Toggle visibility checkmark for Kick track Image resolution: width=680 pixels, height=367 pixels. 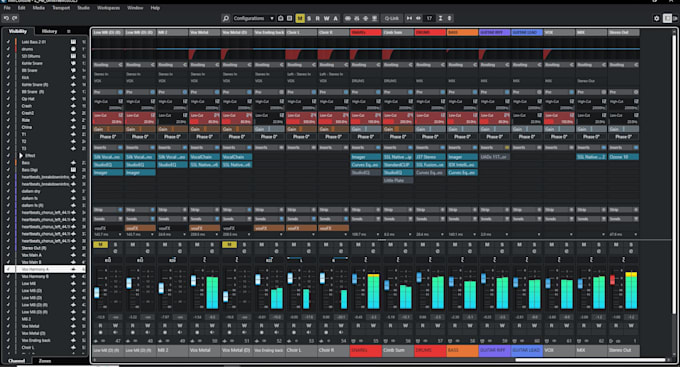pyautogui.click(x=8, y=78)
